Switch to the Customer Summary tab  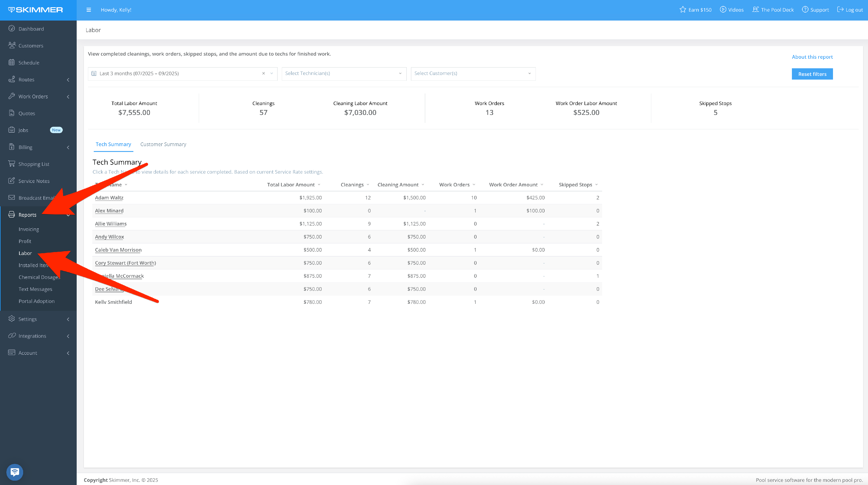[163, 144]
